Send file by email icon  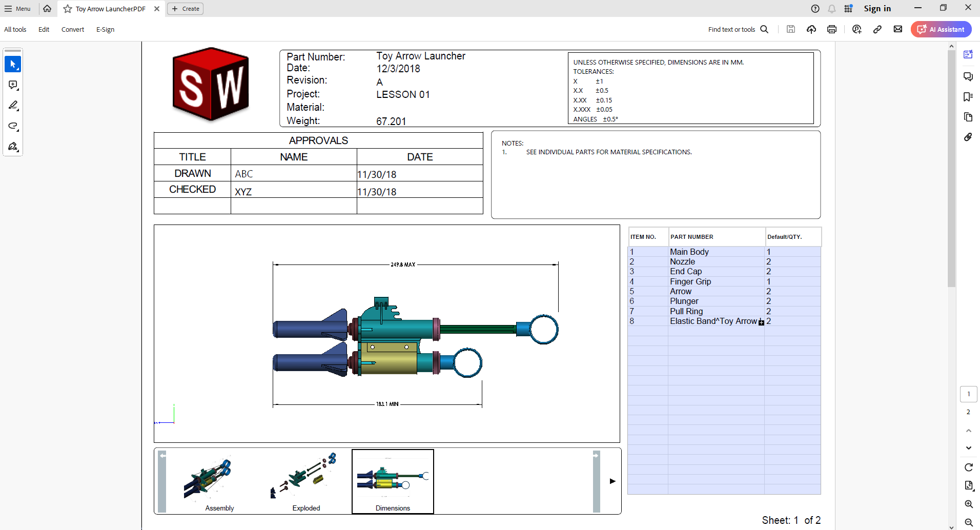(x=898, y=29)
